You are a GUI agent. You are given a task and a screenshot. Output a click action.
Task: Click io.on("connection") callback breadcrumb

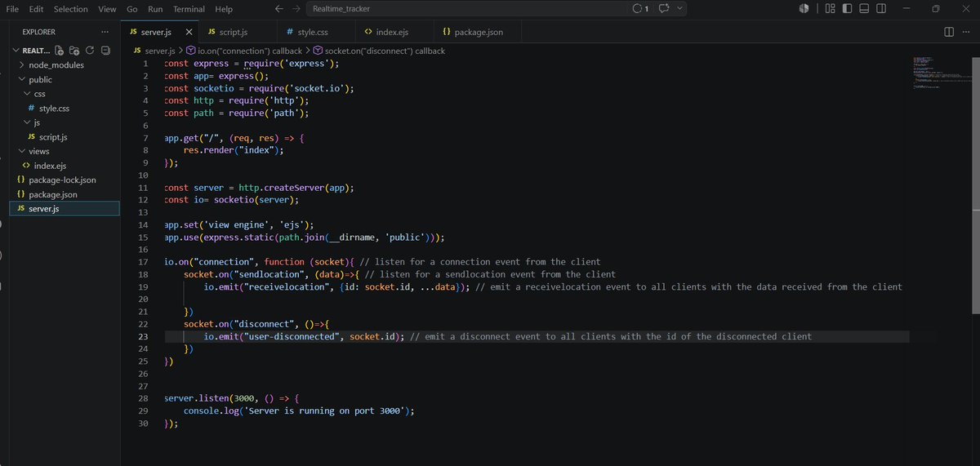tap(244, 51)
